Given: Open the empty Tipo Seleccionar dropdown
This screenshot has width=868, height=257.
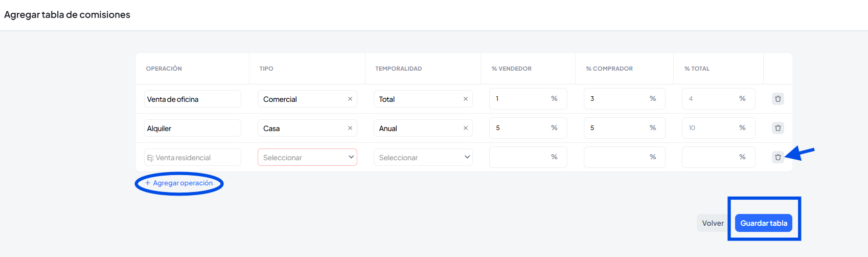Looking at the screenshot, I should (307, 157).
